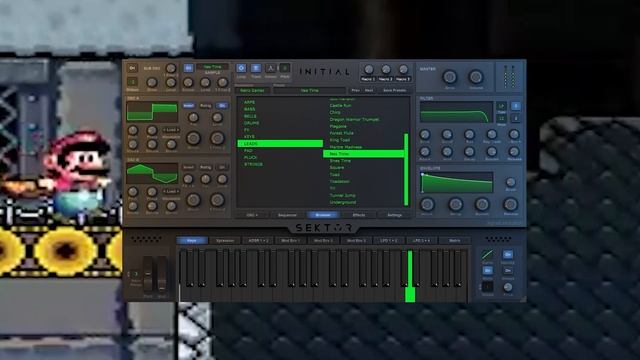Screen dimensions: 640x360
Task: Select filter 1 button
Action: [516, 106]
